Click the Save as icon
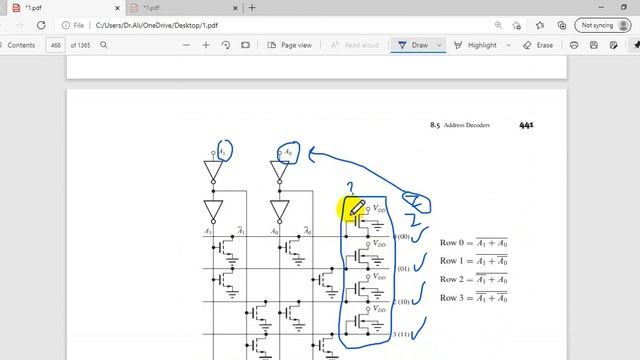640x360 pixels. point(613,45)
